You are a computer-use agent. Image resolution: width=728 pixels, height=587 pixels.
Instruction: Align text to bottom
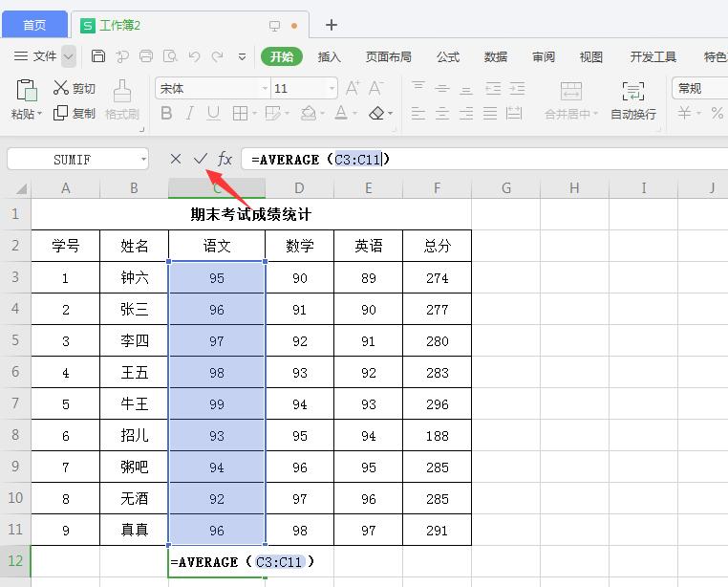466,89
